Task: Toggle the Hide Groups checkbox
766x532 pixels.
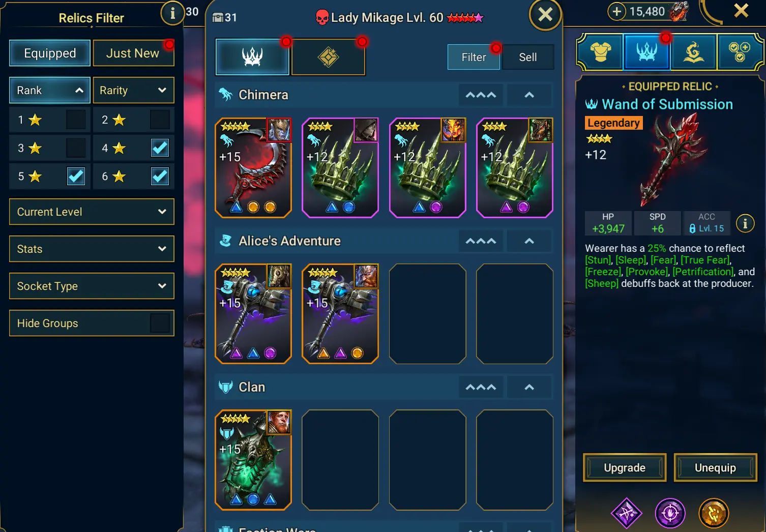Action: click(160, 323)
